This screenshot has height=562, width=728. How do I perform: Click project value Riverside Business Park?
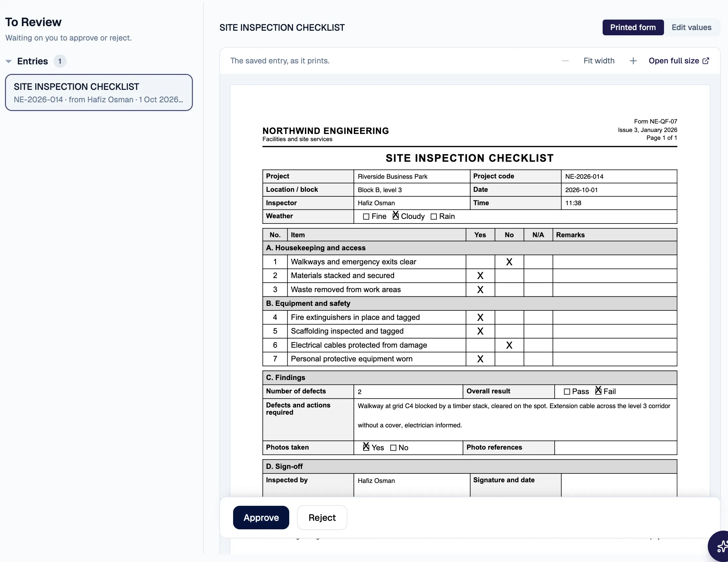pyautogui.click(x=393, y=176)
